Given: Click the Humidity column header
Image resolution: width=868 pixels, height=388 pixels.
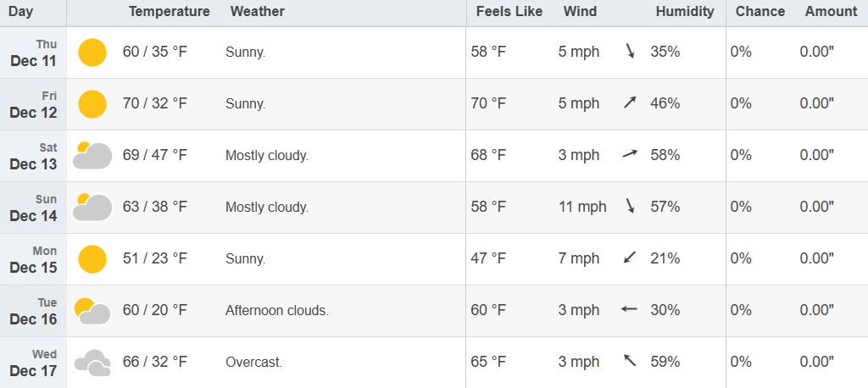Looking at the screenshot, I should pyautogui.click(x=684, y=12).
